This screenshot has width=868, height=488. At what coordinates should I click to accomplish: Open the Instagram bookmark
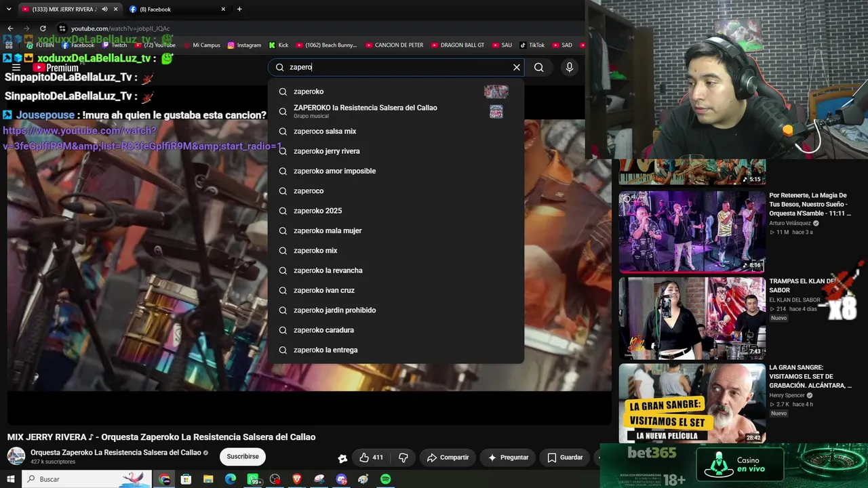(244, 45)
